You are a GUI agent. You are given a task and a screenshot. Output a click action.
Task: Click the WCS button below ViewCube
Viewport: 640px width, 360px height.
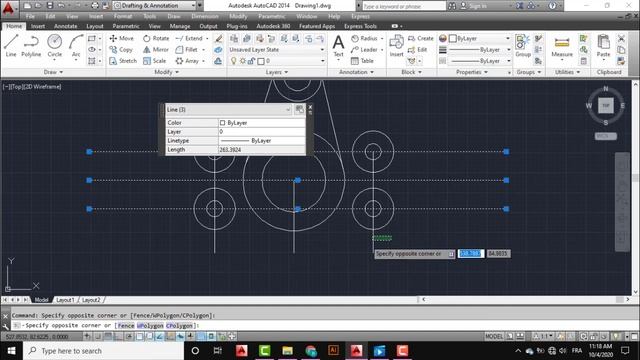606,136
